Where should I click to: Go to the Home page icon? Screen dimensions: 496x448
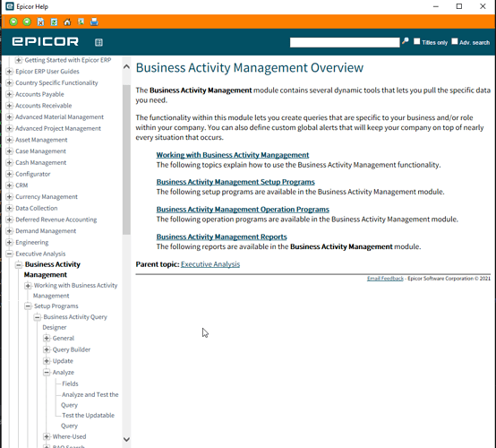pos(67,22)
